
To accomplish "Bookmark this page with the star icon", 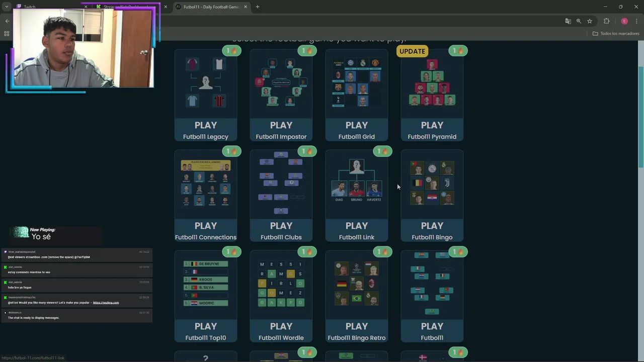I will 590,21.
